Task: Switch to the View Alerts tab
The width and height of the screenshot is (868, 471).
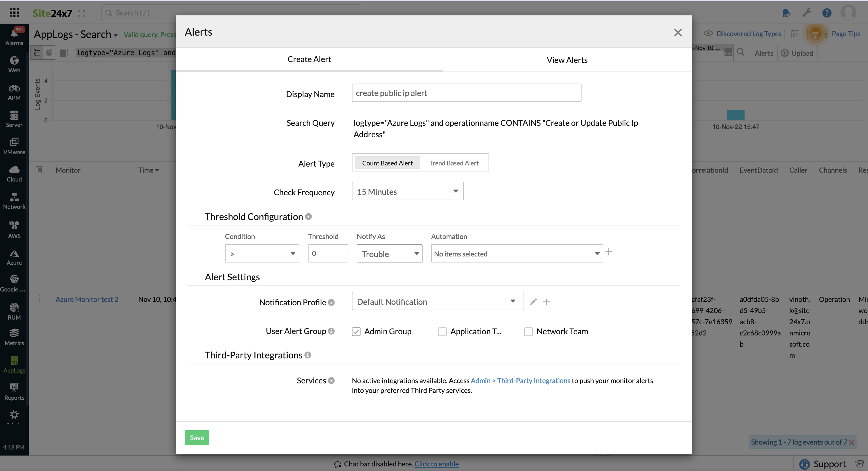Action: pos(567,60)
